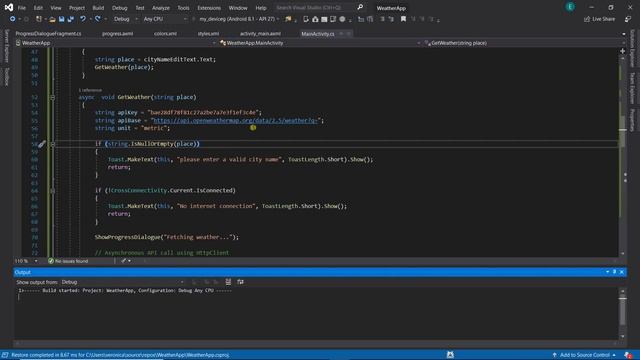Click the navigate backward arrow icon

click(12, 19)
